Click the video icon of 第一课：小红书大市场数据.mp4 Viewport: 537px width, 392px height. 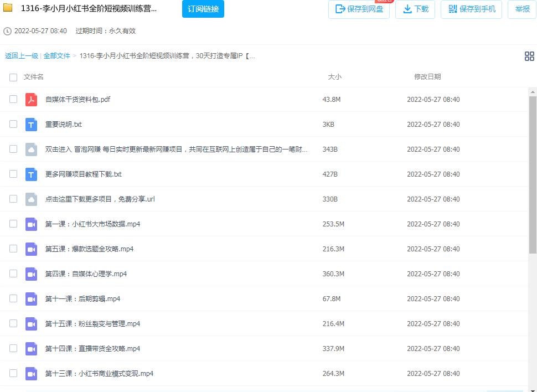click(x=31, y=224)
